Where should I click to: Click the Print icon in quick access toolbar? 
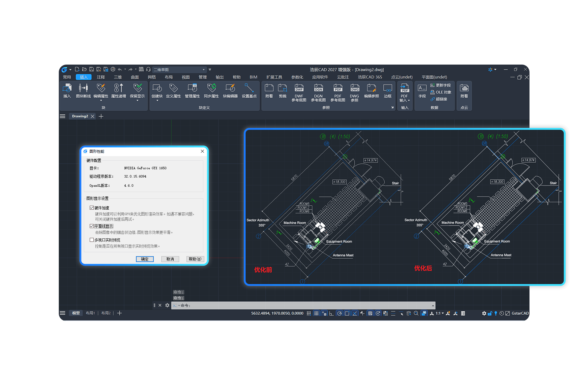pyautogui.click(x=113, y=69)
